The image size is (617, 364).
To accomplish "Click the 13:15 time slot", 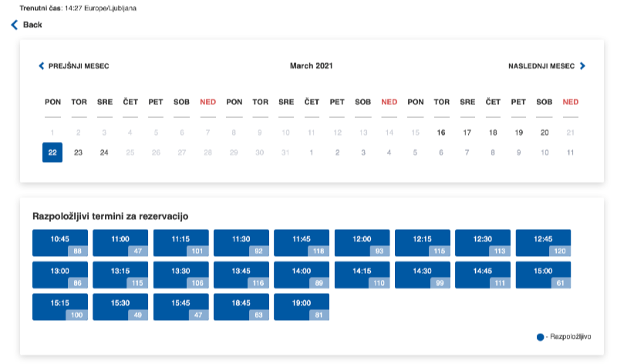I will pos(120,275).
